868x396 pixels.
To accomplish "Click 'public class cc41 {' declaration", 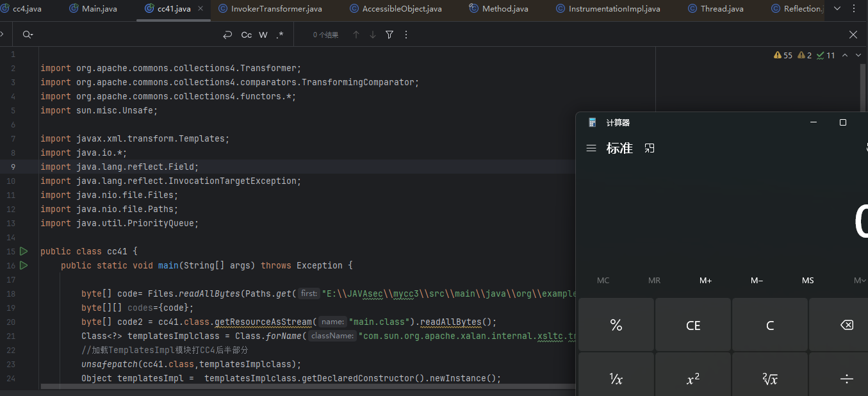I will coord(89,251).
